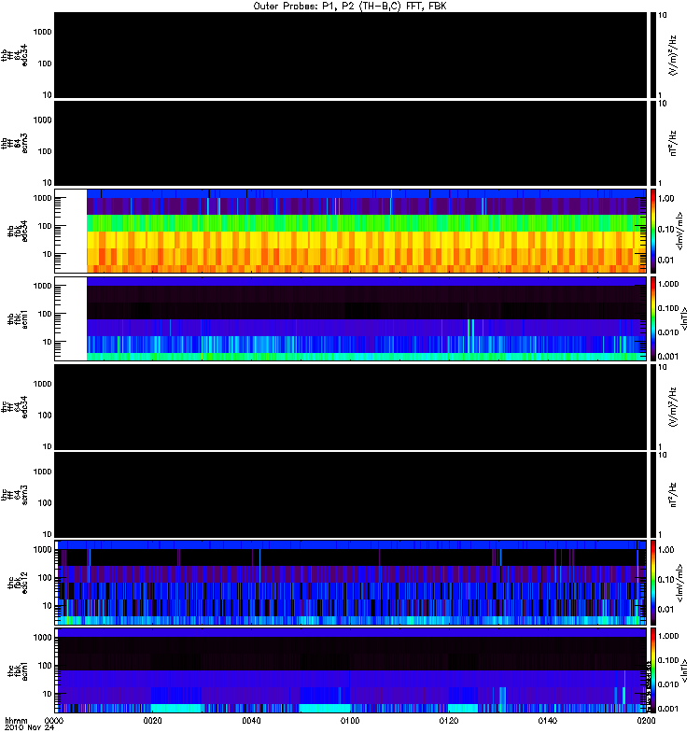
Task: Click the '0020' time tick label
Action: click(153, 720)
